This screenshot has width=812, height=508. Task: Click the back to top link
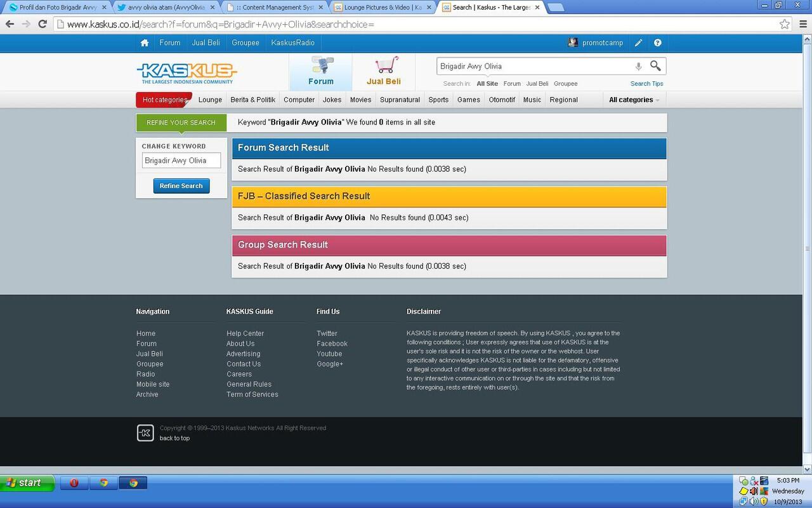point(174,438)
